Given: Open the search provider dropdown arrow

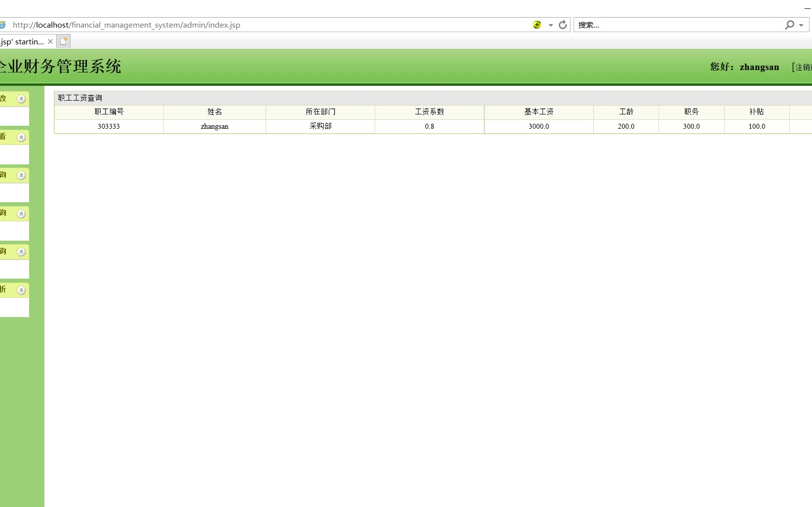Looking at the screenshot, I should point(801,25).
